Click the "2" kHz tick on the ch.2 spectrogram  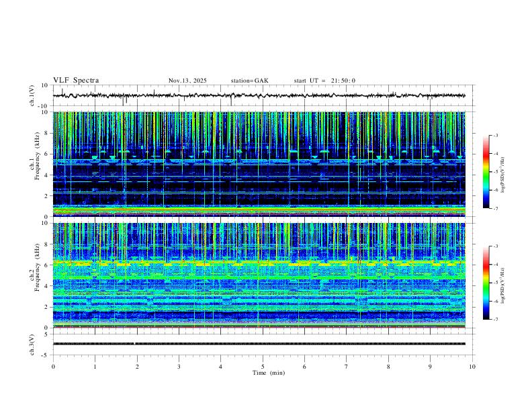[x=47, y=307]
